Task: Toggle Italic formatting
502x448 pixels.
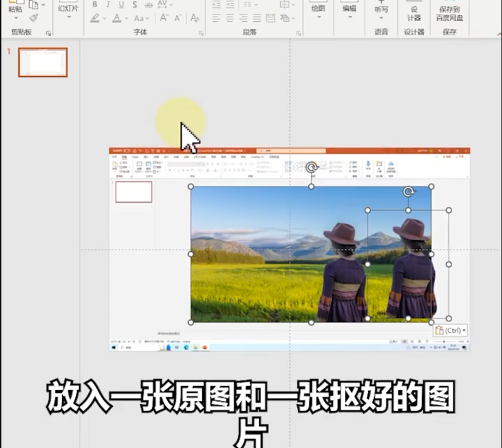Action: click(108, 4)
